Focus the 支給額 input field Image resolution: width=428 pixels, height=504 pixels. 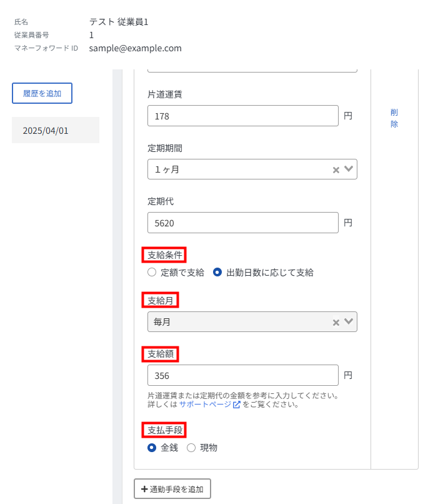pyautogui.click(x=243, y=375)
